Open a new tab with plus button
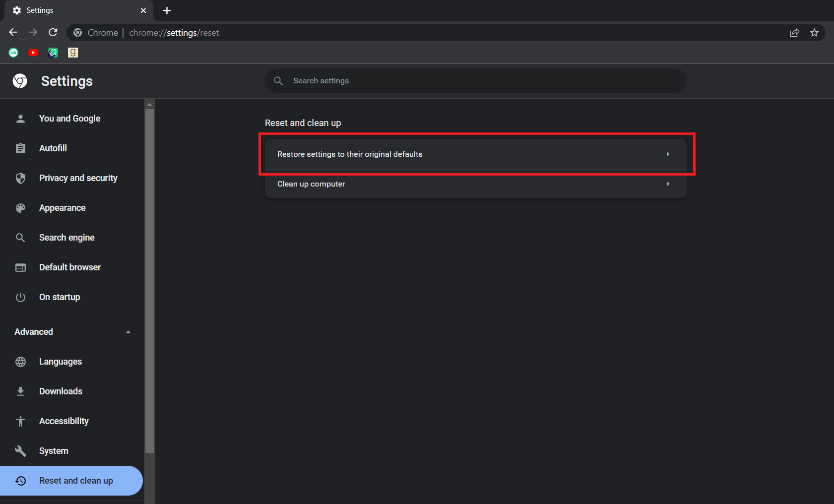Viewport: 834px width, 504px height. pos(167,10)
